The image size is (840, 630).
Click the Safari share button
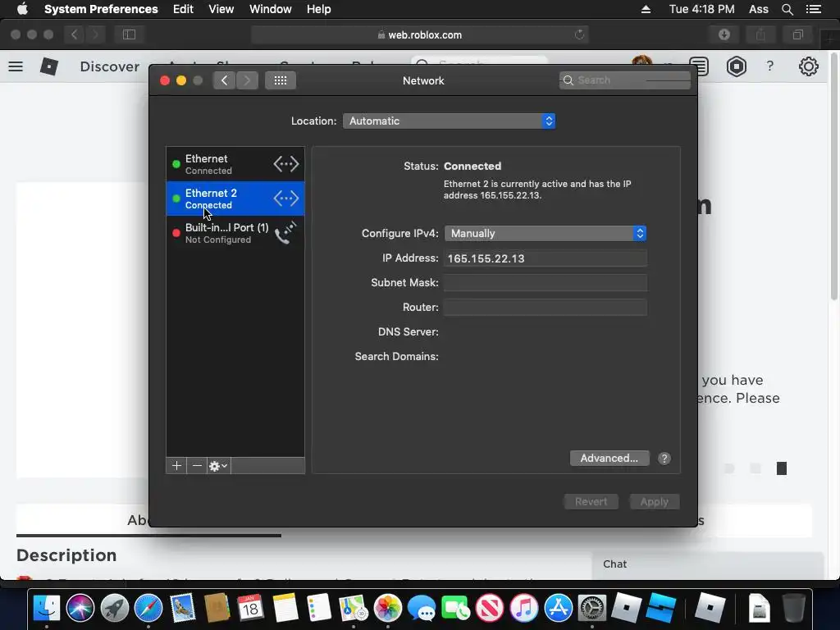click(760, 34)
